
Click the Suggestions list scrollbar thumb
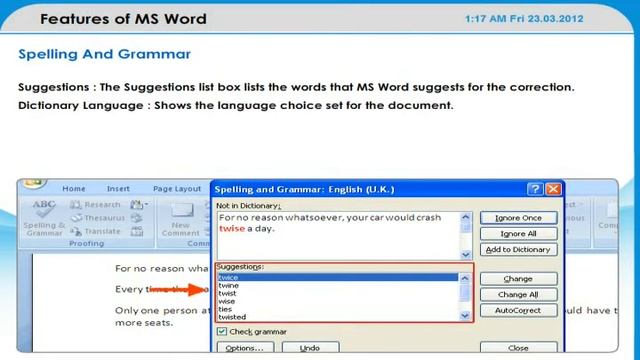pos(465,293)
